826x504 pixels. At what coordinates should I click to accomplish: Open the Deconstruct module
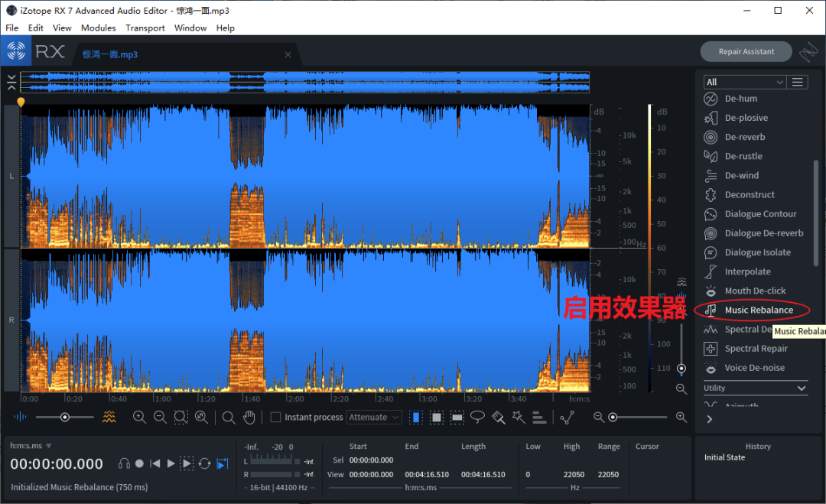pyautogui.click(x=754, y=195)
